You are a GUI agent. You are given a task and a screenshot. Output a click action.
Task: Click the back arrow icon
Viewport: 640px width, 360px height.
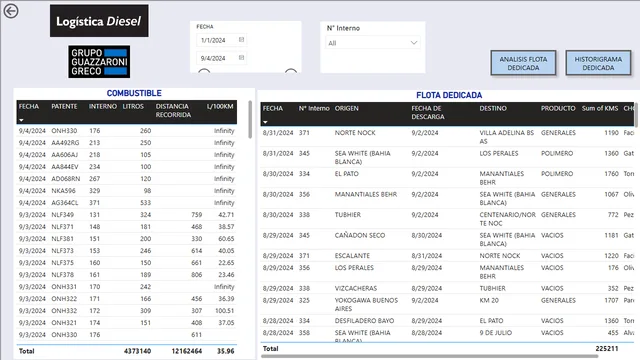[11, 11]
